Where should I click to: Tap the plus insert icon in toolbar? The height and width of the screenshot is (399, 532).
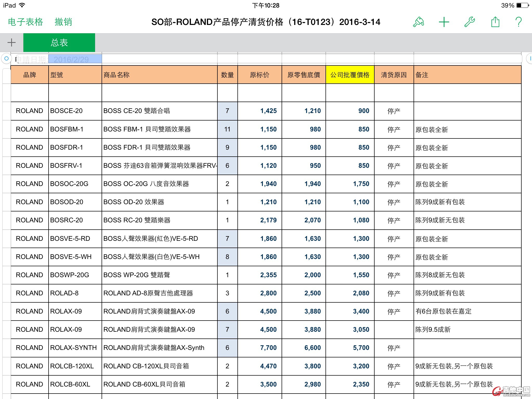pyautogui.click(x=444, y=22)
